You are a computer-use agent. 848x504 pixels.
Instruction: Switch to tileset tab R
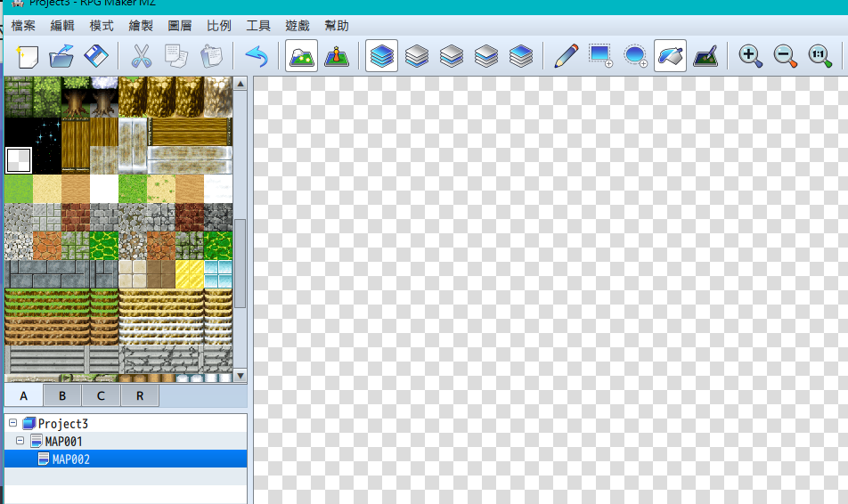coord(140,396)
